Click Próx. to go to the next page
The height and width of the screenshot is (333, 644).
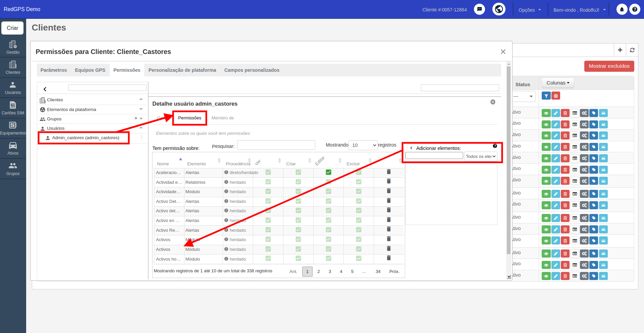[x=394, y=272]
